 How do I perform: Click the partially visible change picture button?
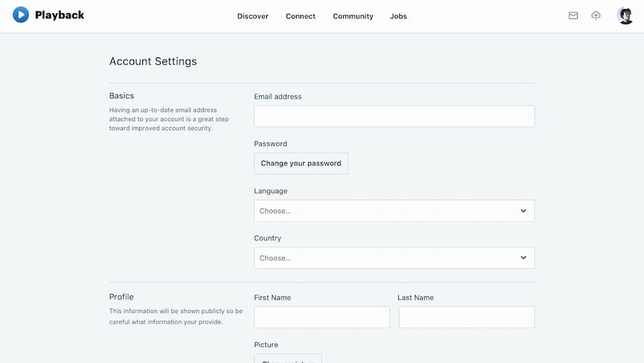tap(288, 359)
